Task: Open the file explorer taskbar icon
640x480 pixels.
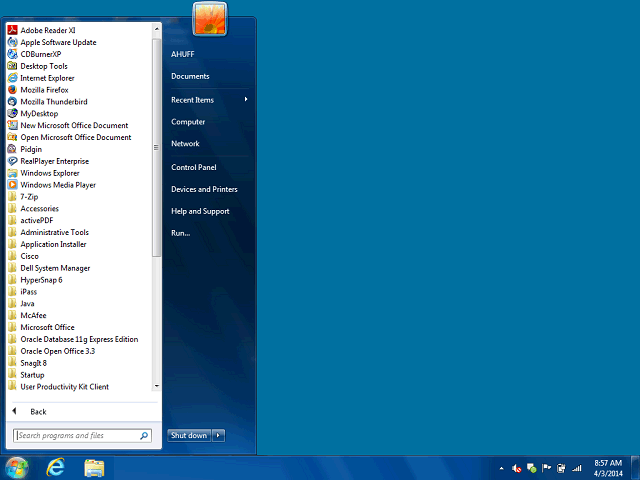Action: 94,468
